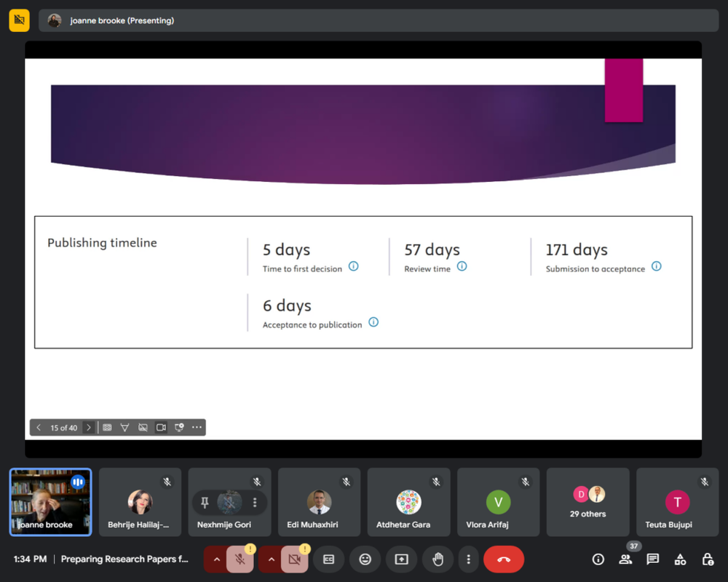
Task: Go to the next slide
Action: tap(89, 428)
